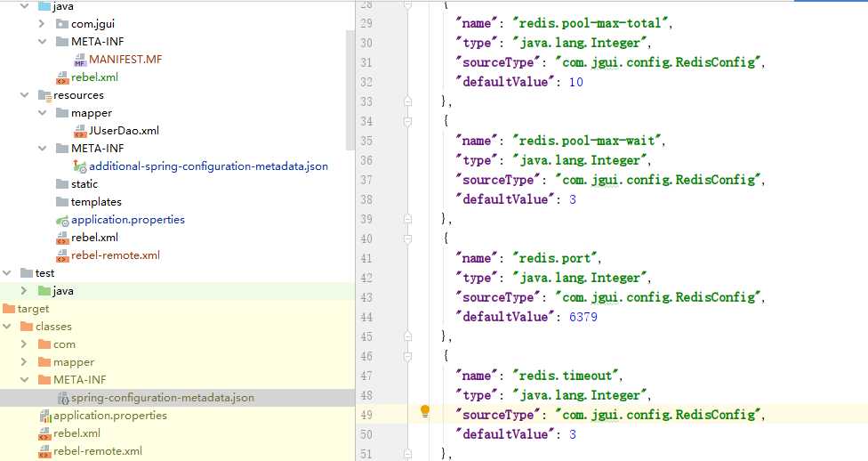Expand the com folder under classes
Screen dimensions: 868x461
pyautogui.click(x=24, y=344)
